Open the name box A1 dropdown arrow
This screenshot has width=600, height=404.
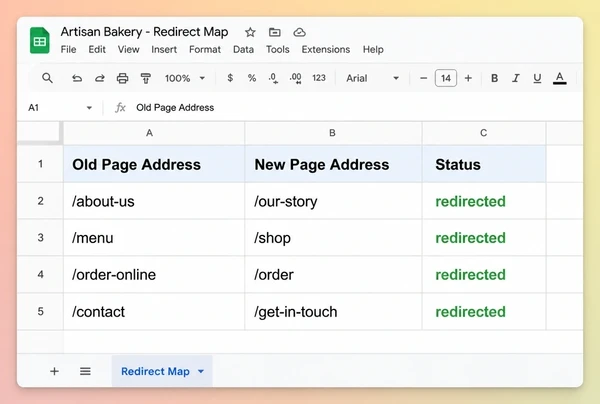(89, 108)
